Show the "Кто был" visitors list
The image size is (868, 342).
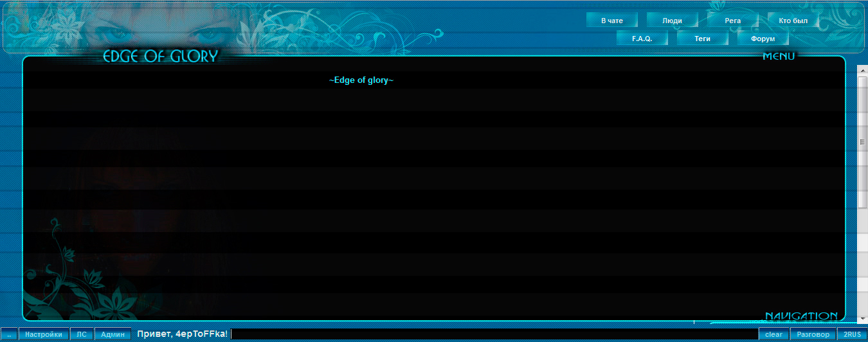[x=793, y=21]
